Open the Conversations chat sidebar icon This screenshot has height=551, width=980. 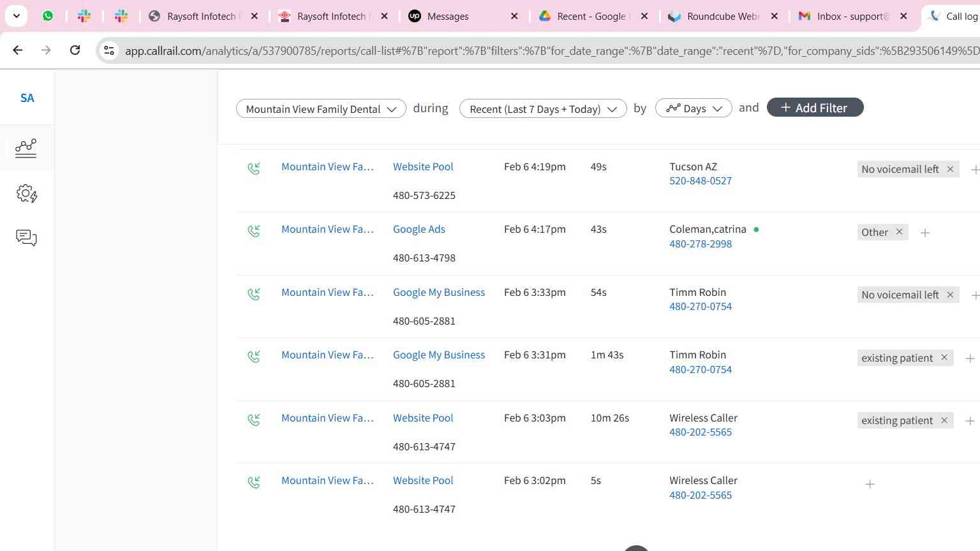26,238
